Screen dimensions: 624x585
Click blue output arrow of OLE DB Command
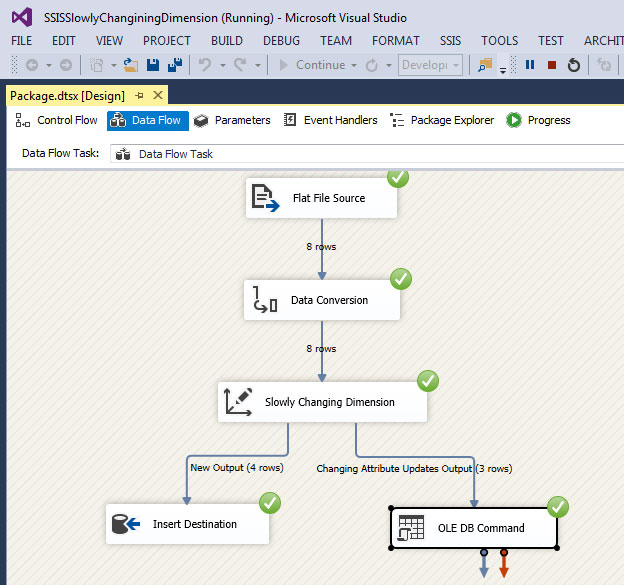click(x=484, y=564)
